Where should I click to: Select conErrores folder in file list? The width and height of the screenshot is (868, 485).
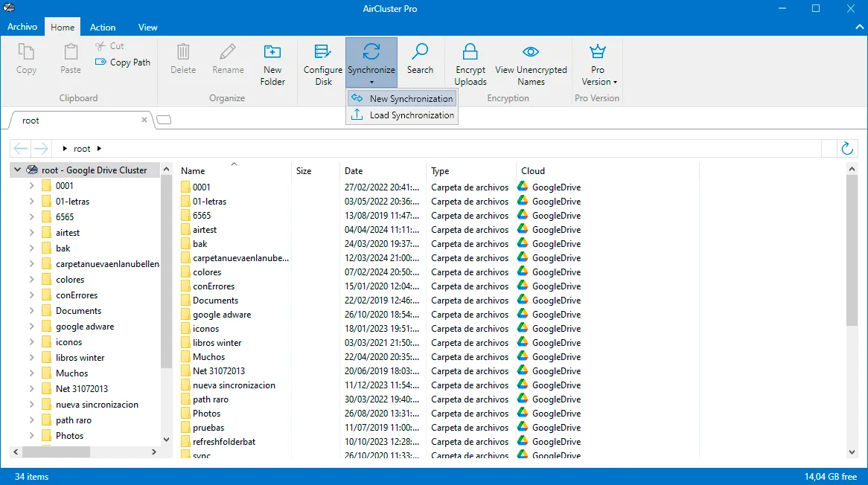click(x=214, y=286)
